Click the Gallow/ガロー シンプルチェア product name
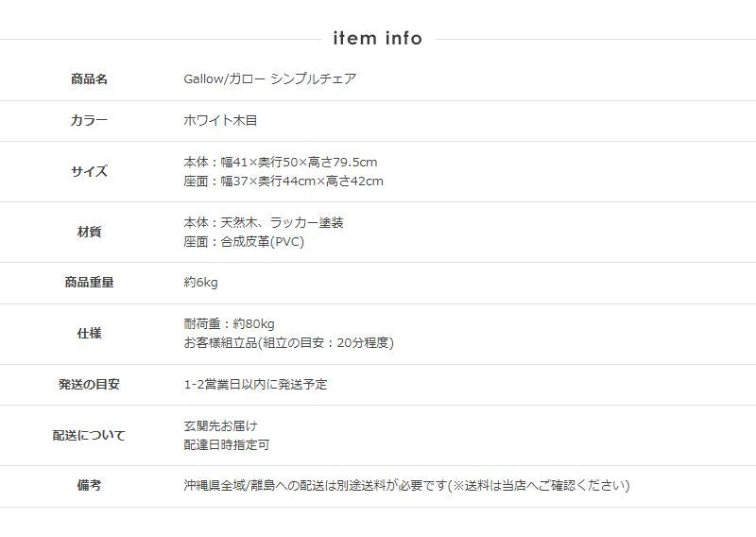This screenshot has width=756, height=537. click(270, 79)
